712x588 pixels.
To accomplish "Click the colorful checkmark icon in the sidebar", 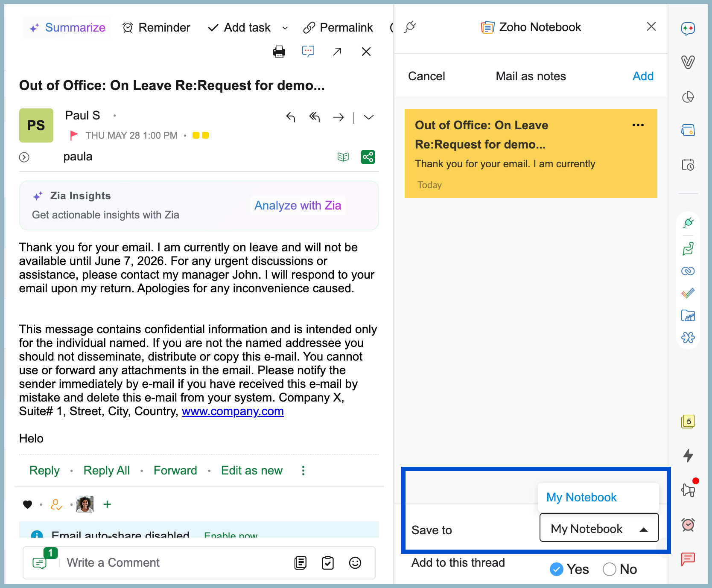I will (688, 293).
